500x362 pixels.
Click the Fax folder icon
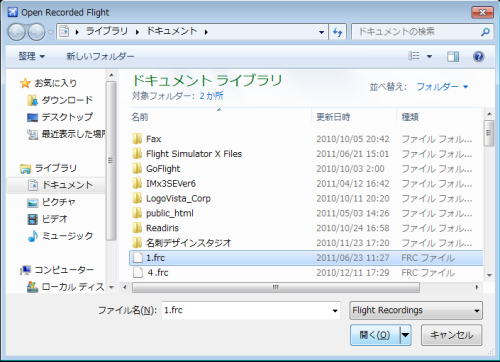point(137,139)
